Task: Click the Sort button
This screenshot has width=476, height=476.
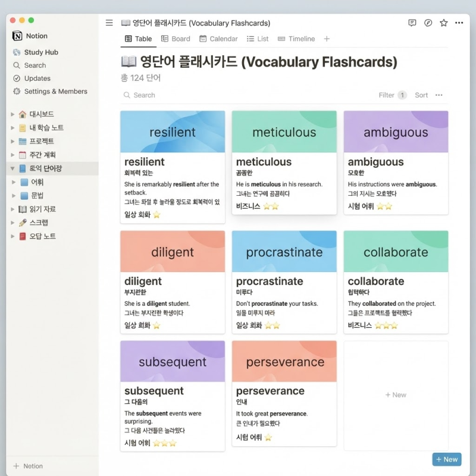Action: [421, 95]
